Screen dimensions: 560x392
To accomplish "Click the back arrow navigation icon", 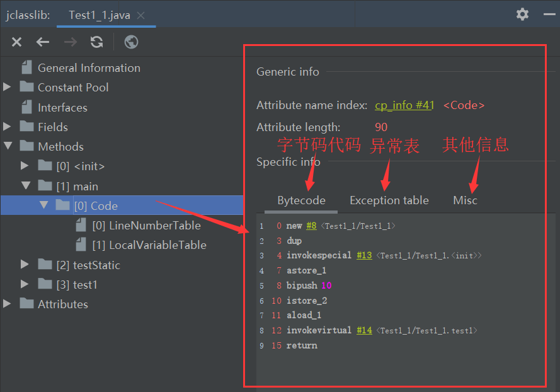I will (x=43, y=42).
